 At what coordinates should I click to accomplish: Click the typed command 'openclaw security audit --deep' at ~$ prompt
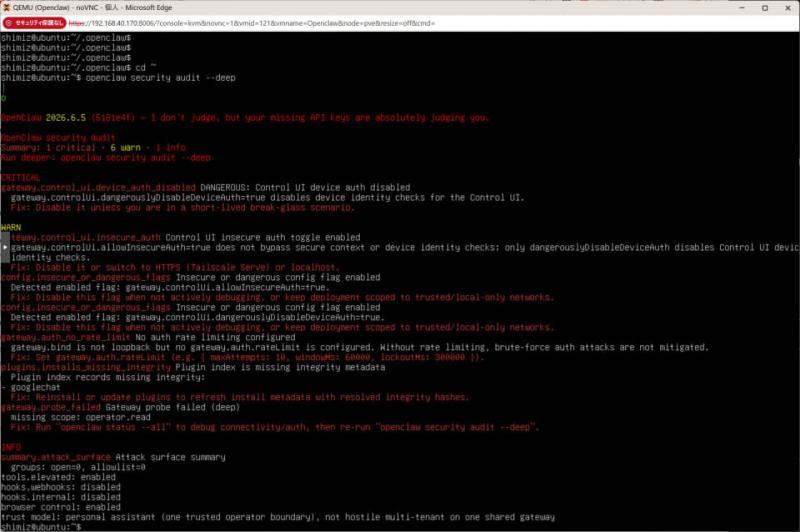coord(160,78)
